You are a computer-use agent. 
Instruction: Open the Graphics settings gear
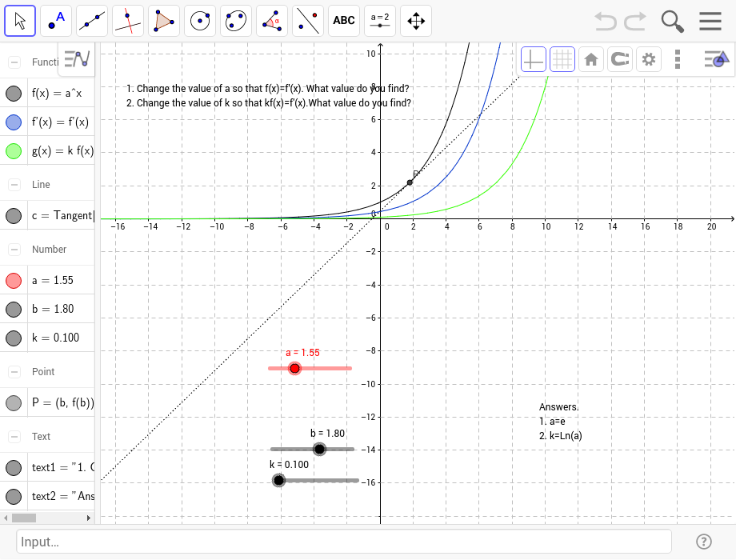click(x=648, y=58)
